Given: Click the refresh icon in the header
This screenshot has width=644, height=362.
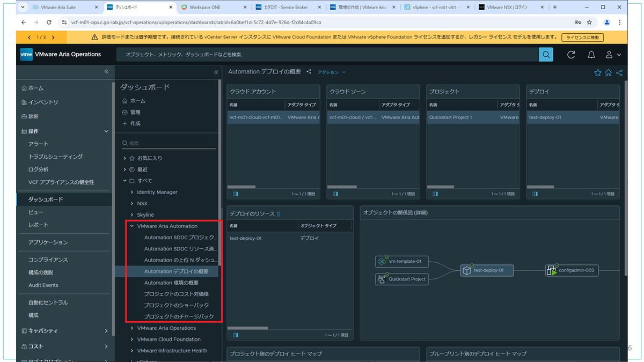Looking at the screenshot, I should coord(571,55).
